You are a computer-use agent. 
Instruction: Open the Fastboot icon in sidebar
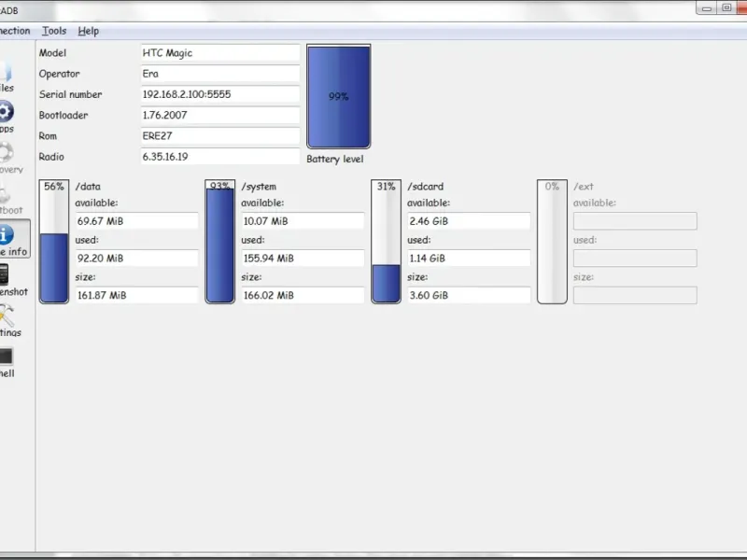pos(5,193)
